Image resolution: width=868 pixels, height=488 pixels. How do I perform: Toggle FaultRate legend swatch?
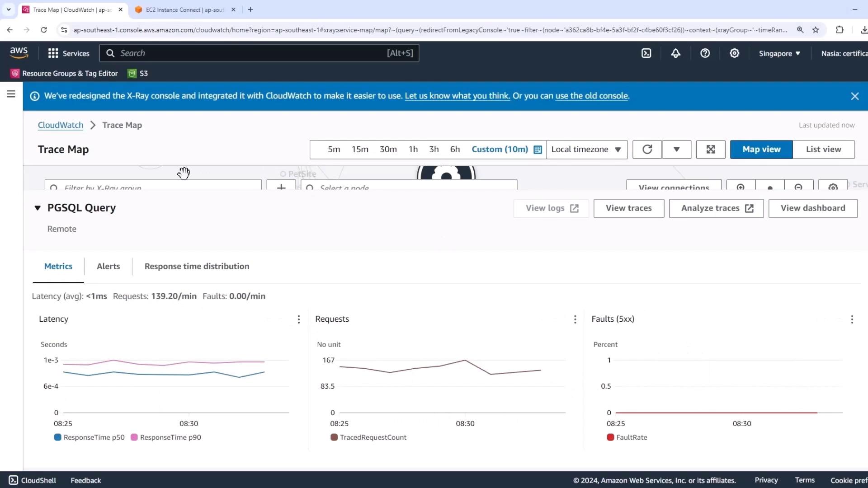point(610,437)
